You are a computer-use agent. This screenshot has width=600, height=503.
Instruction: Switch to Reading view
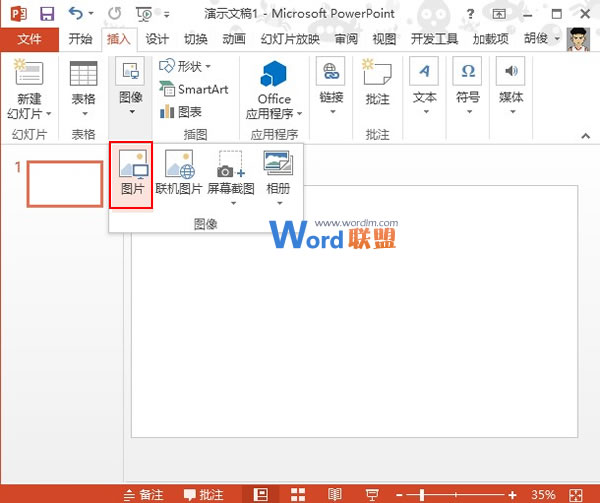point(335,494)
